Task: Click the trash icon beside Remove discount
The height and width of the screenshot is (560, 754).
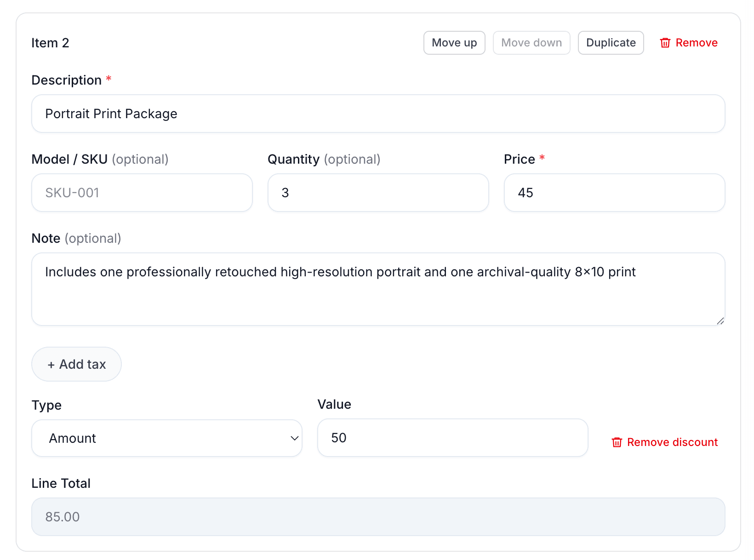Action: (x=617, y=442)
